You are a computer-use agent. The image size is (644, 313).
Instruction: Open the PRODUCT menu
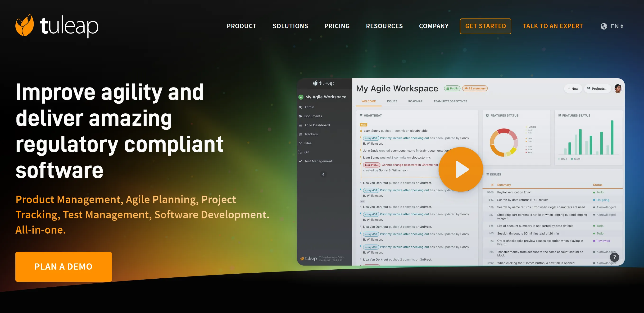(241, 26)
